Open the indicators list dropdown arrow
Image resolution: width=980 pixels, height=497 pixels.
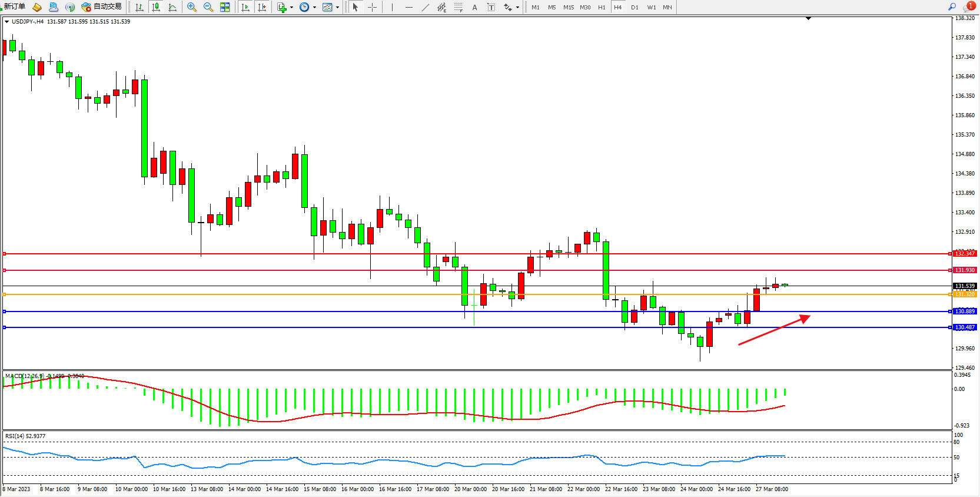[291, 7]
